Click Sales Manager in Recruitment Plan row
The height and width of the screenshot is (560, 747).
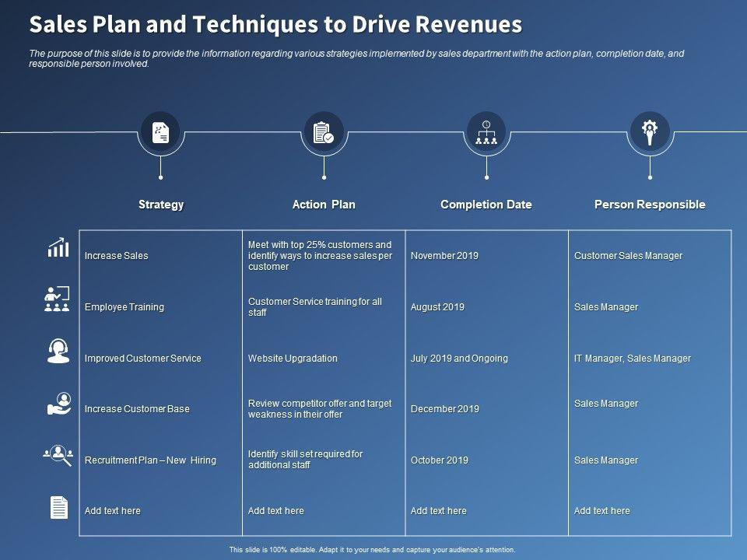pos(606,460)
